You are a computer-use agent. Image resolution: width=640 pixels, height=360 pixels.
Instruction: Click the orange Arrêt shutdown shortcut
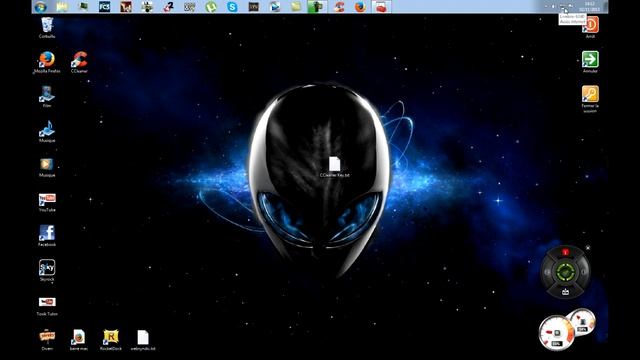(590, 27)
